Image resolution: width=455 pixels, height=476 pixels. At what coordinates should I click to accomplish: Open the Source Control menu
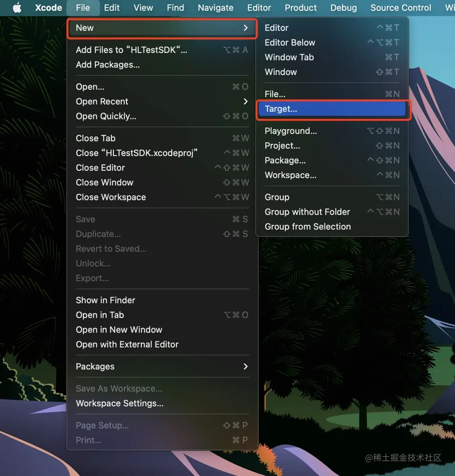coord(401,8)
